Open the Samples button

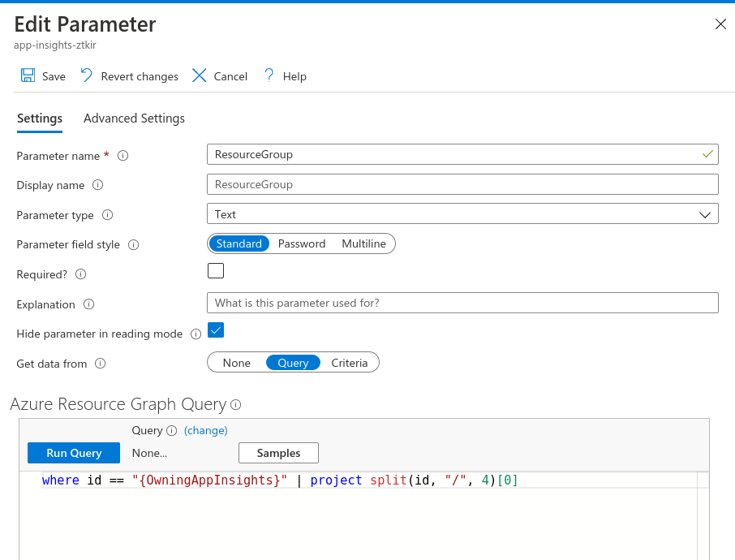coord(278,453)
